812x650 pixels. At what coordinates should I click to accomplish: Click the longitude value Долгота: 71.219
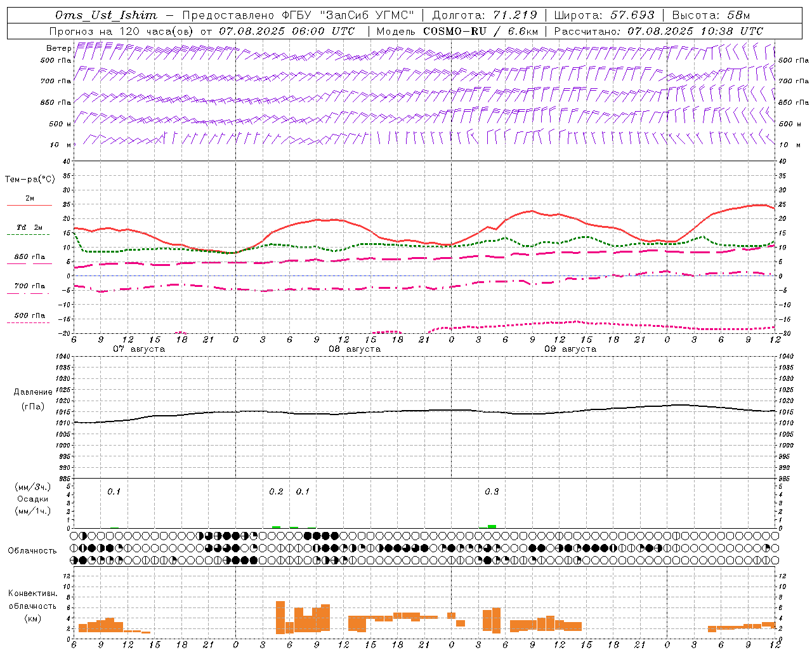485,15
